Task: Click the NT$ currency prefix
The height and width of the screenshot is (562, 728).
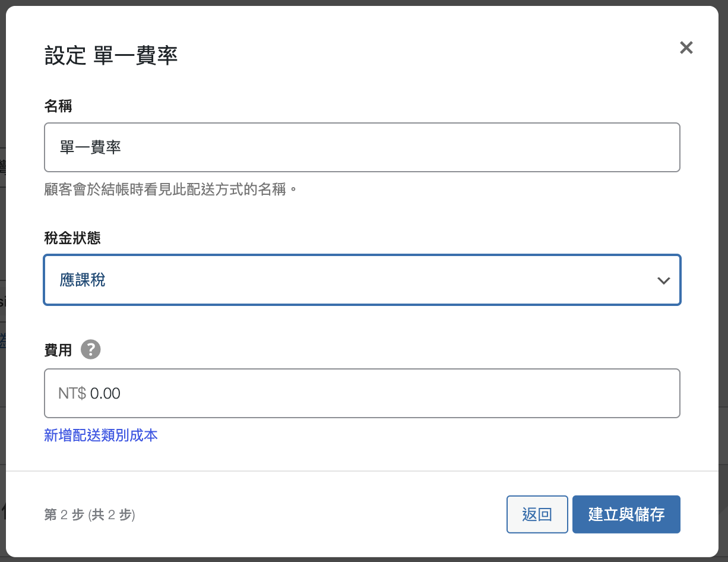Action: (72, 393)
